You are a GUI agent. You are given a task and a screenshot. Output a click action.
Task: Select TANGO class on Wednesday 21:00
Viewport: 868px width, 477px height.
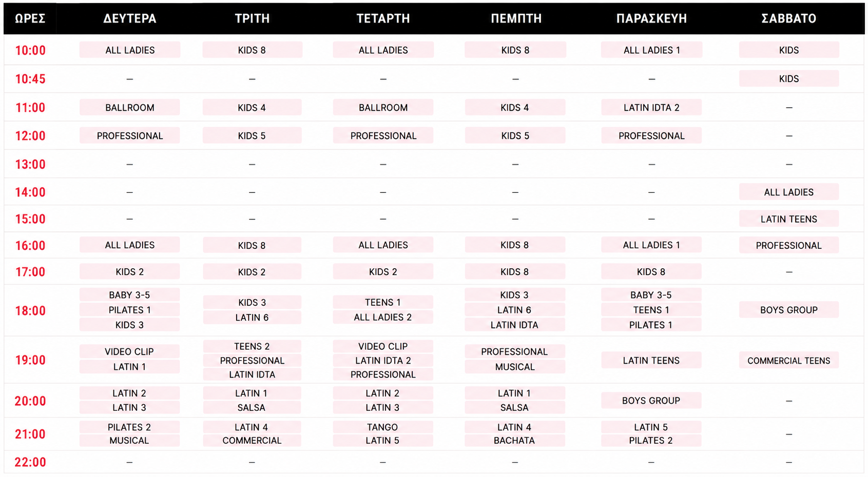(x=382, y=427)
